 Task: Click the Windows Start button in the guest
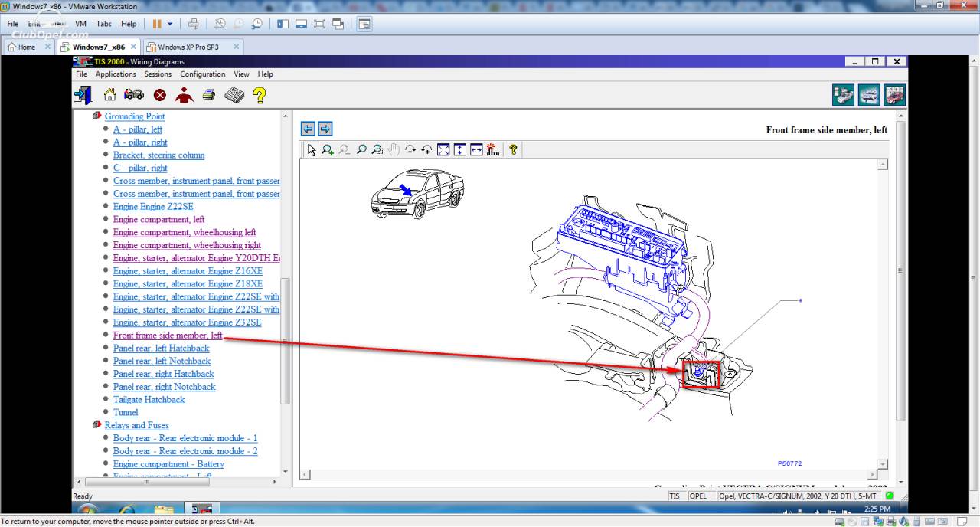coord(87,509)
